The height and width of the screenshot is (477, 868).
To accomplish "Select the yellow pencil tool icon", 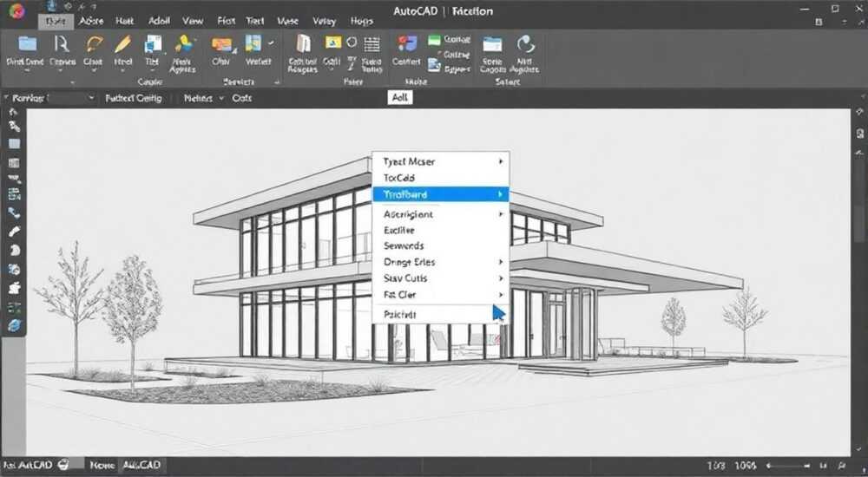I will 122,44.
